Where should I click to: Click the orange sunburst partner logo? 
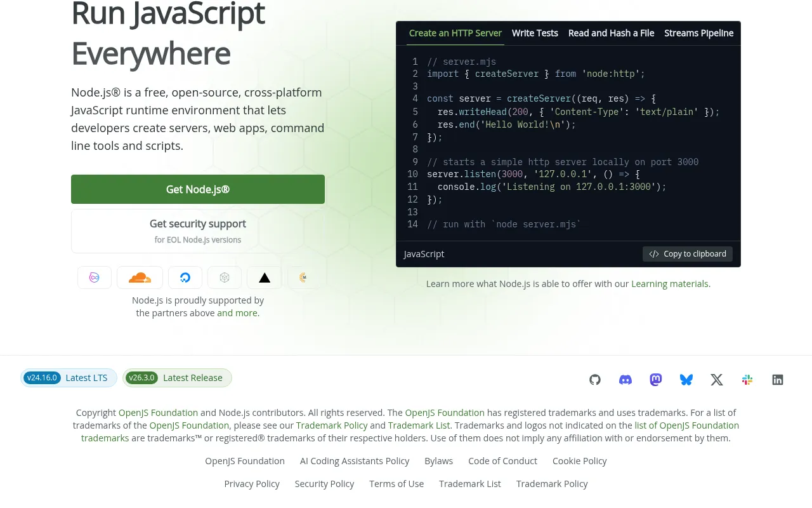coord(303,277)
